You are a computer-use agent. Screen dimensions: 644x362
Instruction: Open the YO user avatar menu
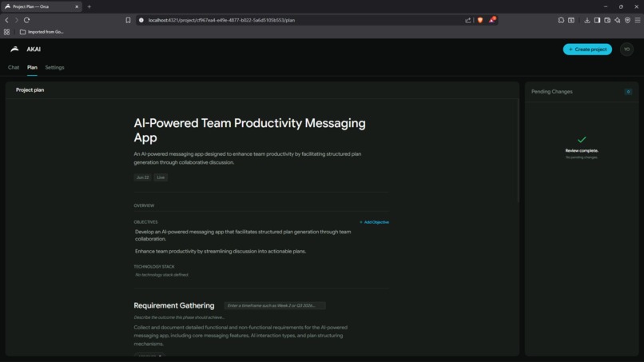click(626, 50)
